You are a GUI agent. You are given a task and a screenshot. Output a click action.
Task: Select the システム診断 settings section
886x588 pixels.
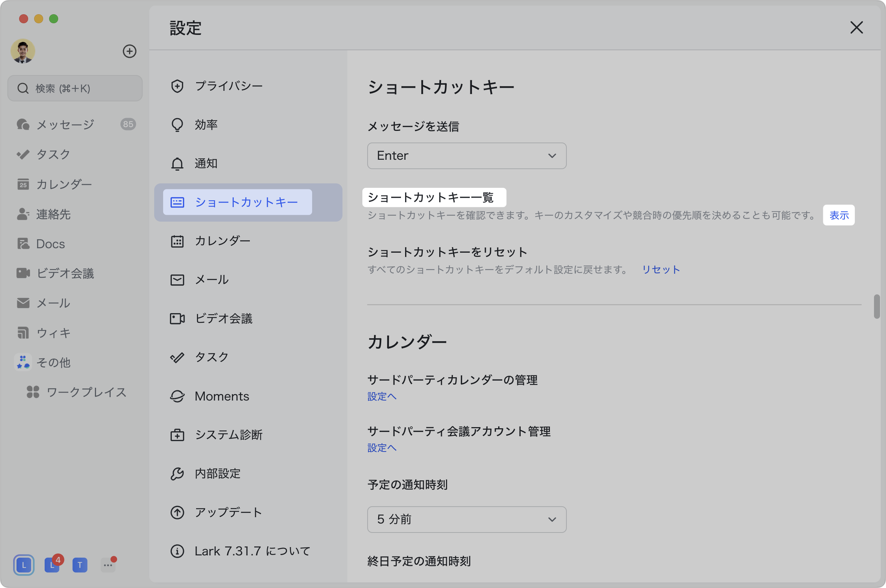click(x=229, y=435)
